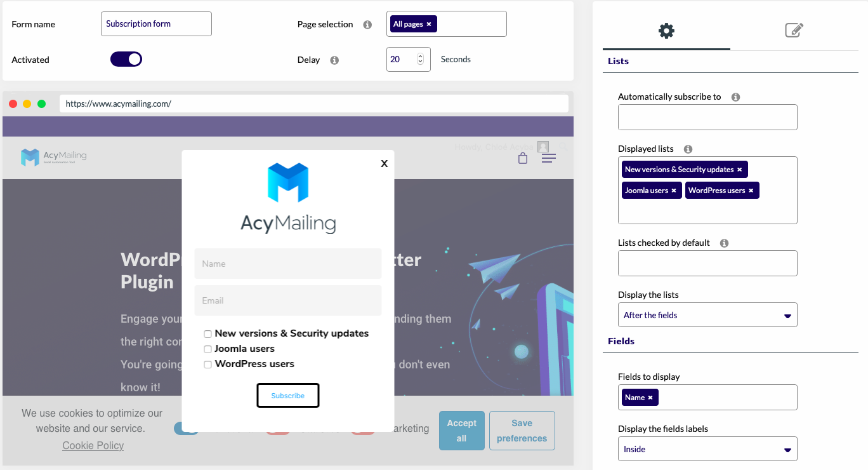
Task: Show Page selection info tooltip icon
Action: tap(367, 25)
